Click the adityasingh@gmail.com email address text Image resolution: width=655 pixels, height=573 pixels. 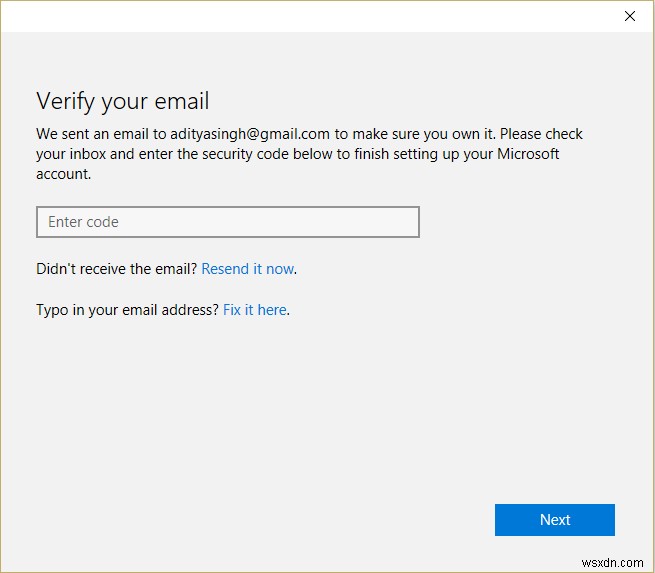(x=250, y=134)
